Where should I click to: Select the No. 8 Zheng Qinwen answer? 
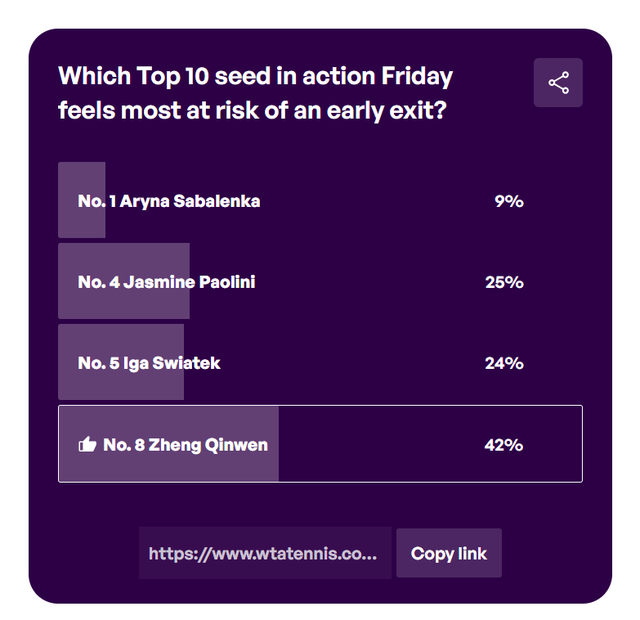[x=185, y=445]
